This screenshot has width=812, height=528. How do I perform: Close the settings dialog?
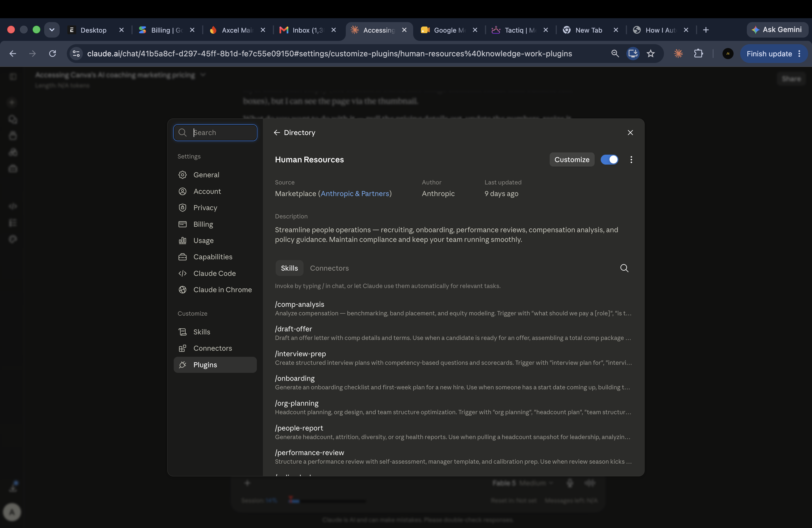(630, 132)
